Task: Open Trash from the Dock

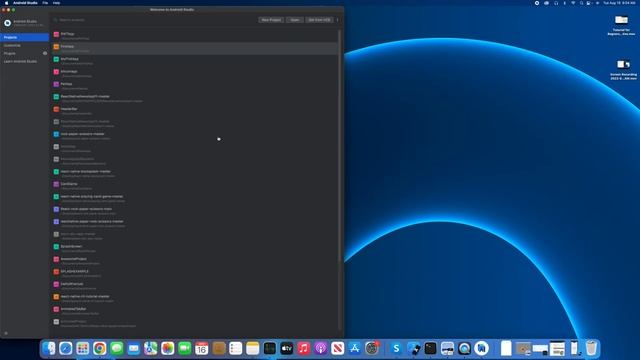Action: (591, 349)
